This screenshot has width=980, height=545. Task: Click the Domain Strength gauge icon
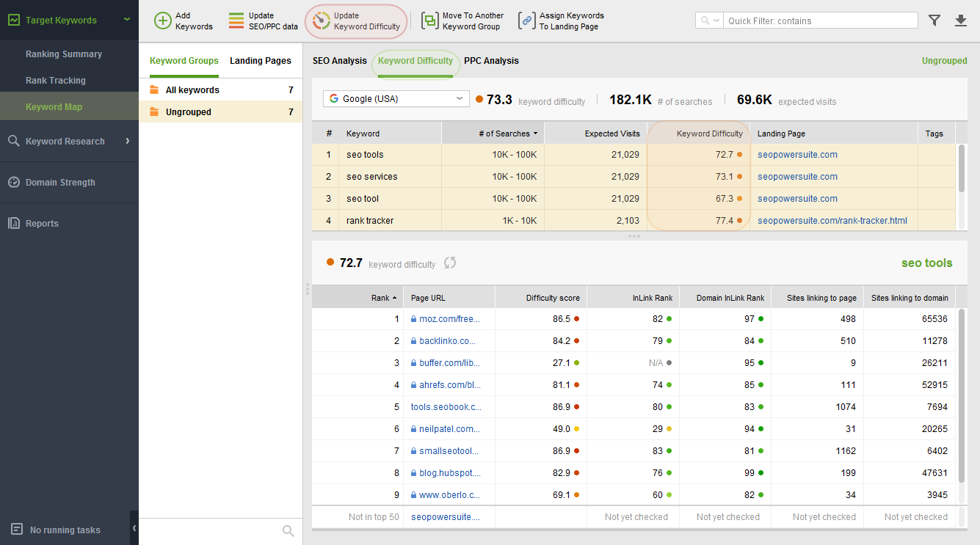pos(14,182)
